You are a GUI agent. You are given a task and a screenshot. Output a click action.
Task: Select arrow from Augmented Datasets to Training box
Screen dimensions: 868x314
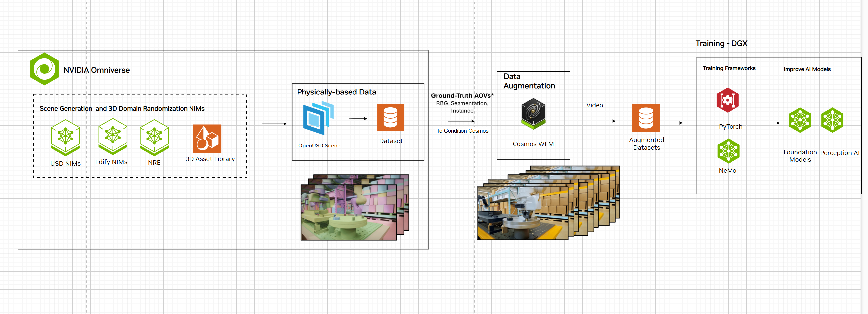coord(673,123)
